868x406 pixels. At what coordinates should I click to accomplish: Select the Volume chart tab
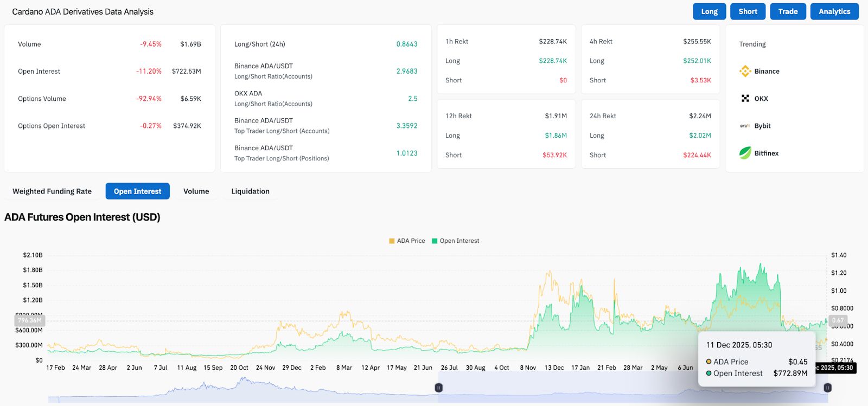point(196,191)
